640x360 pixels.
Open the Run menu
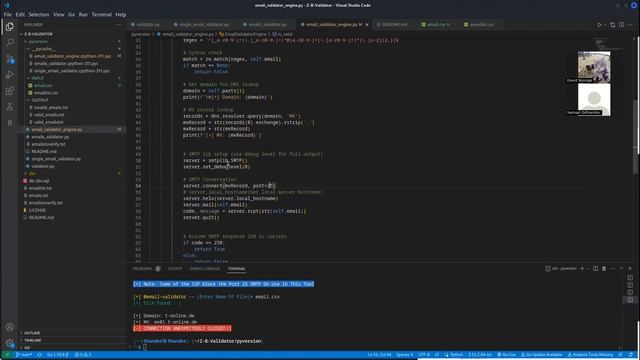pyautogui.click(x=83, y=14)
